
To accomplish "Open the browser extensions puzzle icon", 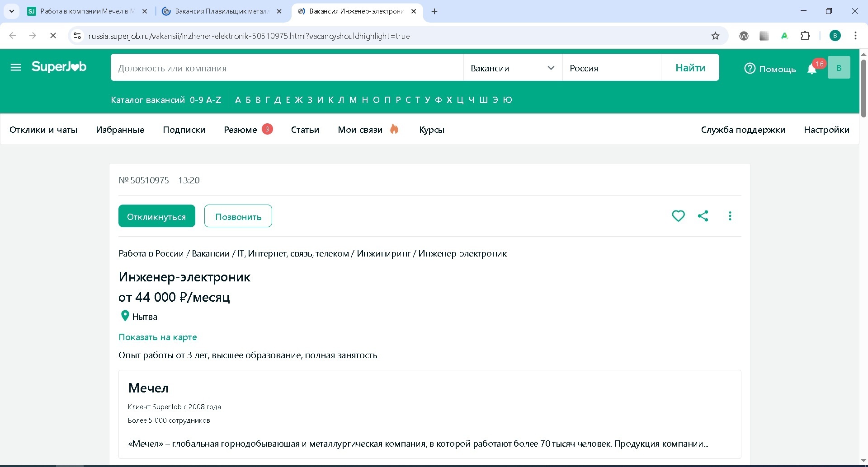I will [x=805, y=36].
